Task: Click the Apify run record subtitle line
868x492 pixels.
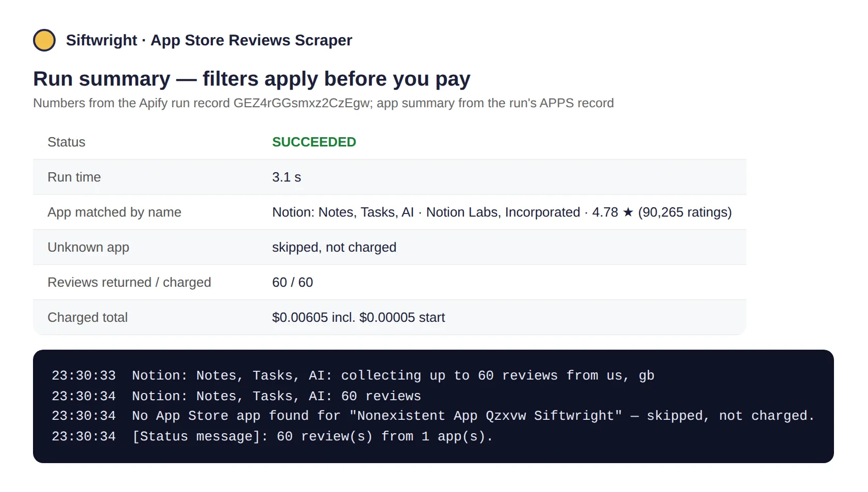Action: 323,103
